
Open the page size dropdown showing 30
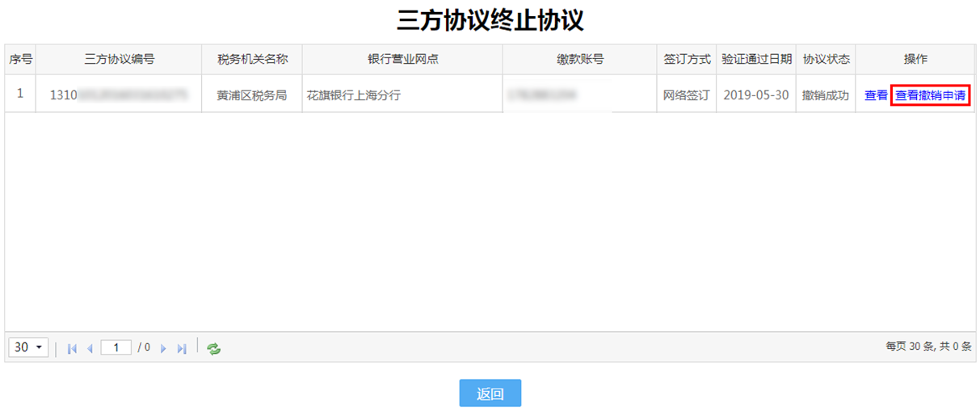[28, 347]
